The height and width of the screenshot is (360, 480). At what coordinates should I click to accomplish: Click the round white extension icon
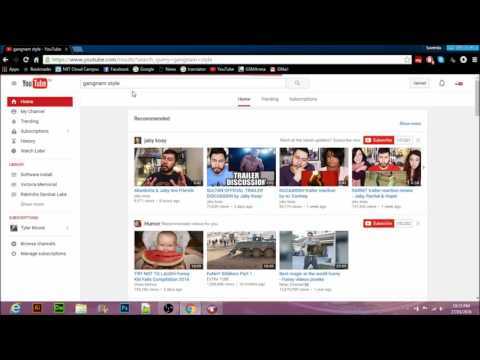tap(463, 60)
